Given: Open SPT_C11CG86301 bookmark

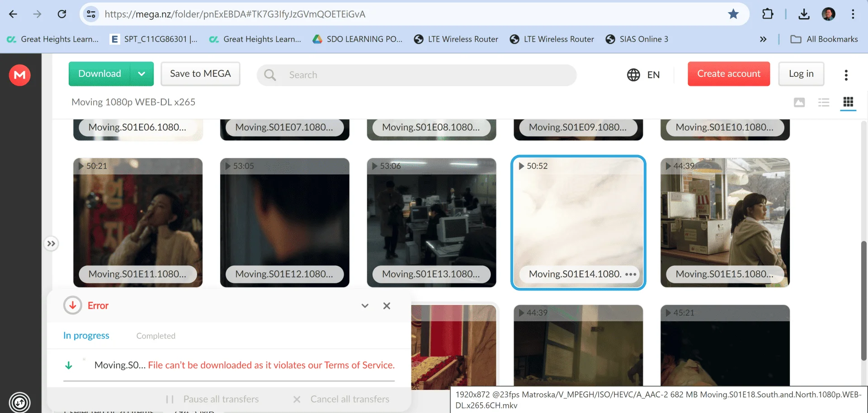Looking at the screenshot, I should click(154, 39).
